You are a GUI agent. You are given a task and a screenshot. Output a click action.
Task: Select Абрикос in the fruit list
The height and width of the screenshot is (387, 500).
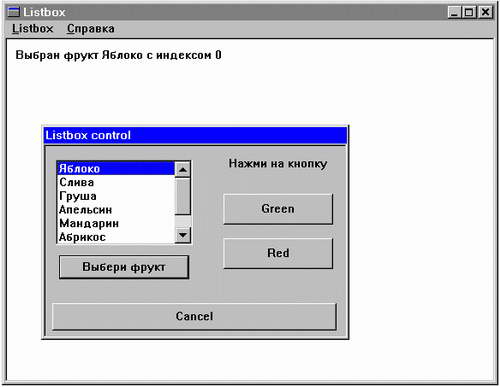[x=116, y=237]
